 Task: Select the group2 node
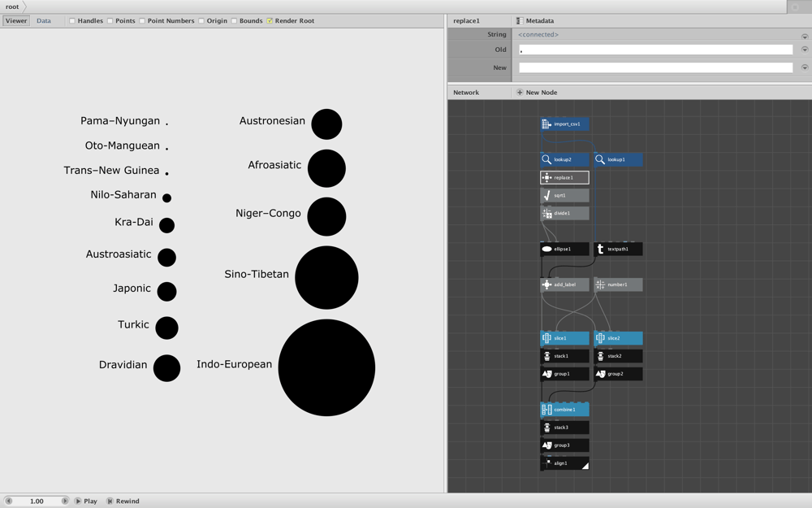(618, 374)
